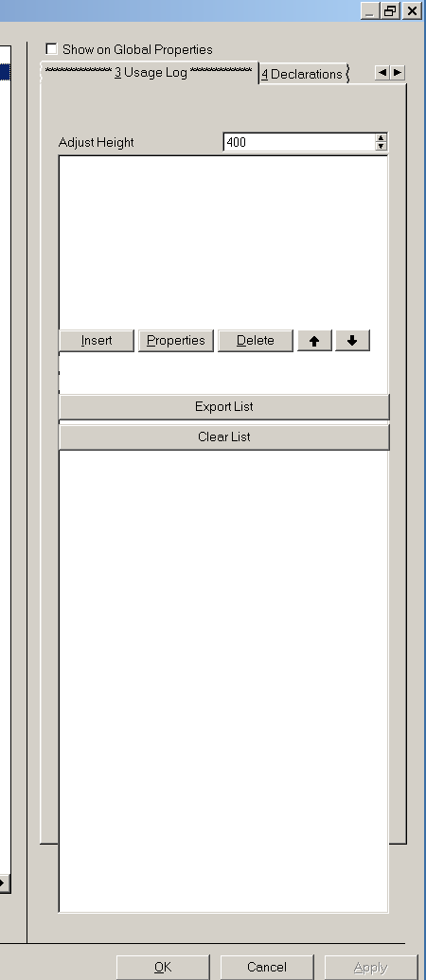Click into the Adjust Height value field
426x980 pixels.
[300, 142]
